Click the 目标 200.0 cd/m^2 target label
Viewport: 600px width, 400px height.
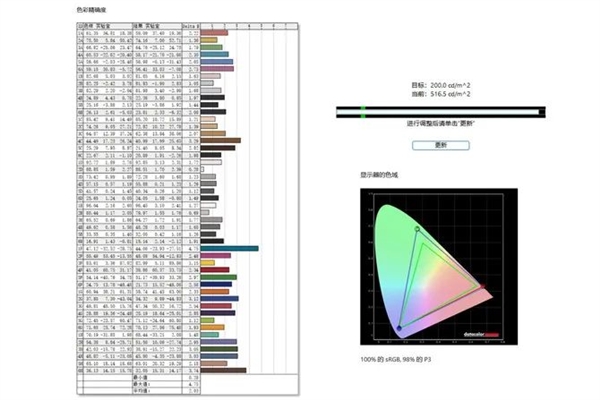(439, 85)
